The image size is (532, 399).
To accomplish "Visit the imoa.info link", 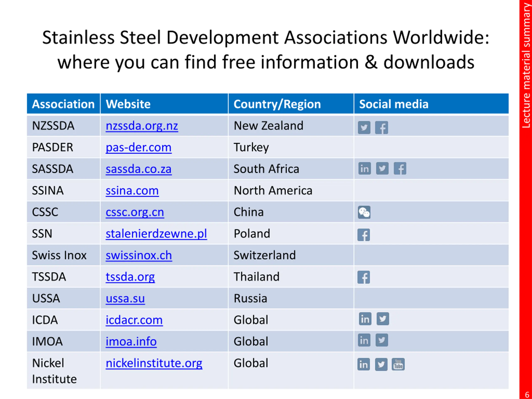I will click(x=131, y=342).
